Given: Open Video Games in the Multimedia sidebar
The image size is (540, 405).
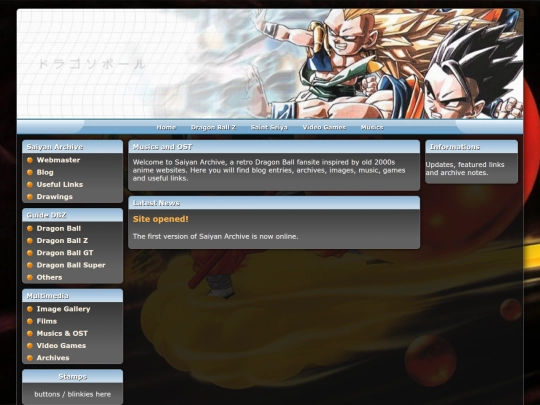Looking at the screenshot, I should [61, 346].
